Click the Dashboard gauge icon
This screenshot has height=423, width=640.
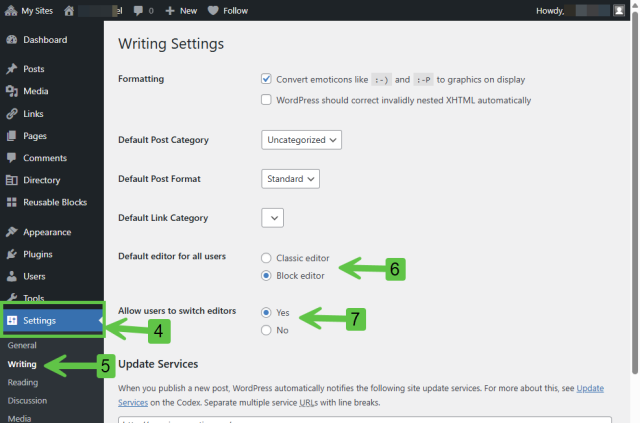click(x=12, y=40)
